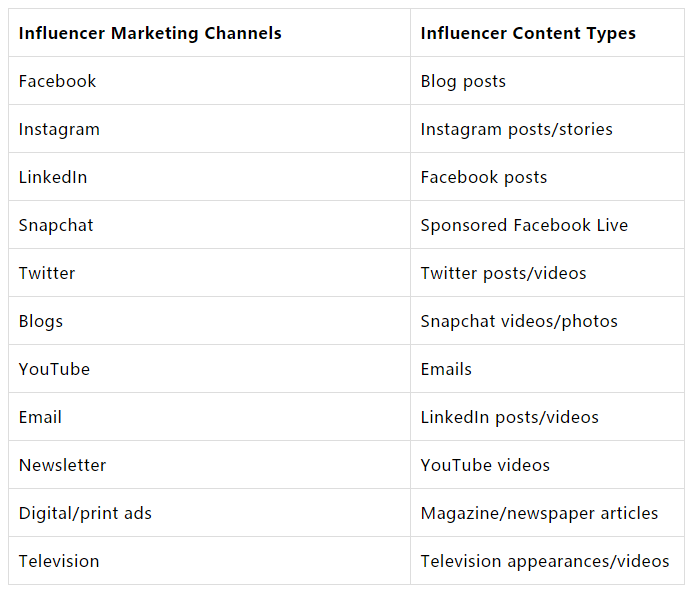Screen dimensions: 695x592
Task: Select the Facebook channel cell
Action: pyautogui.click(x=209, y=81)
